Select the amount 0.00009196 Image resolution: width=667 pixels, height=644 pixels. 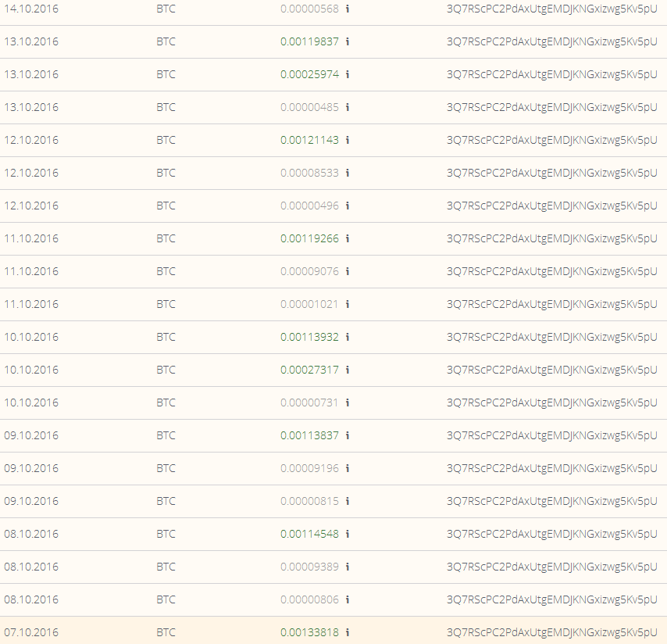pyautogui.click(x=309, y=468)
